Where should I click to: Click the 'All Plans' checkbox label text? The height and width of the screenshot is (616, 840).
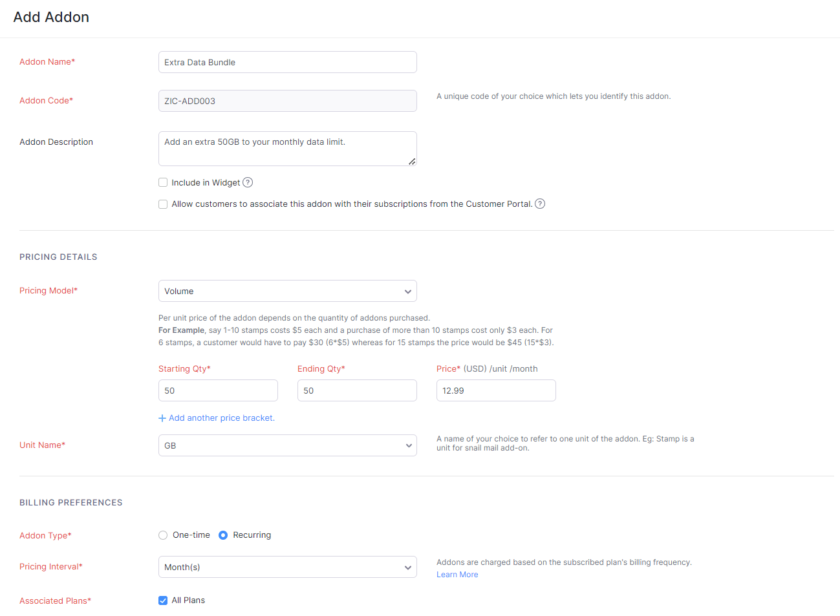pyautogui.click(x=188, y=600)
